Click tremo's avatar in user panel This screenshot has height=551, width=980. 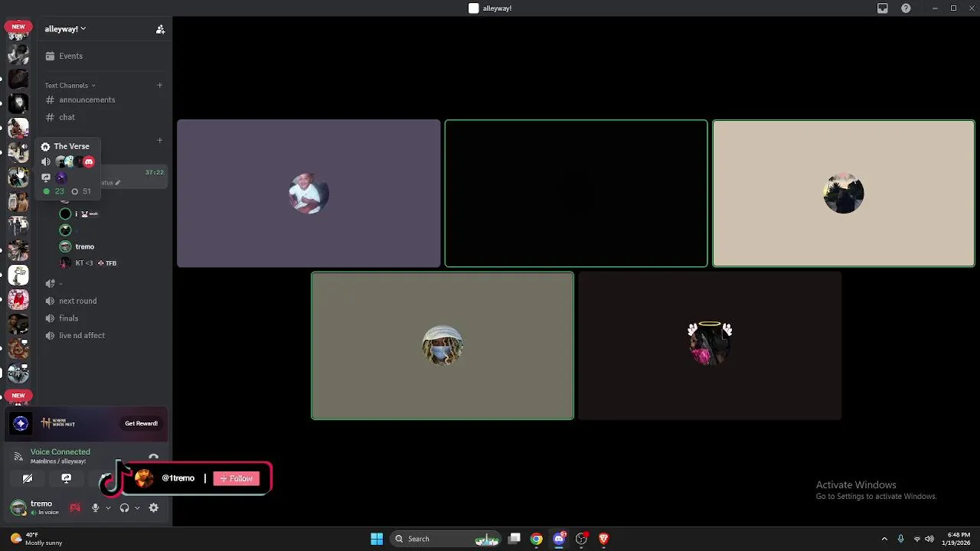[18, 507]
